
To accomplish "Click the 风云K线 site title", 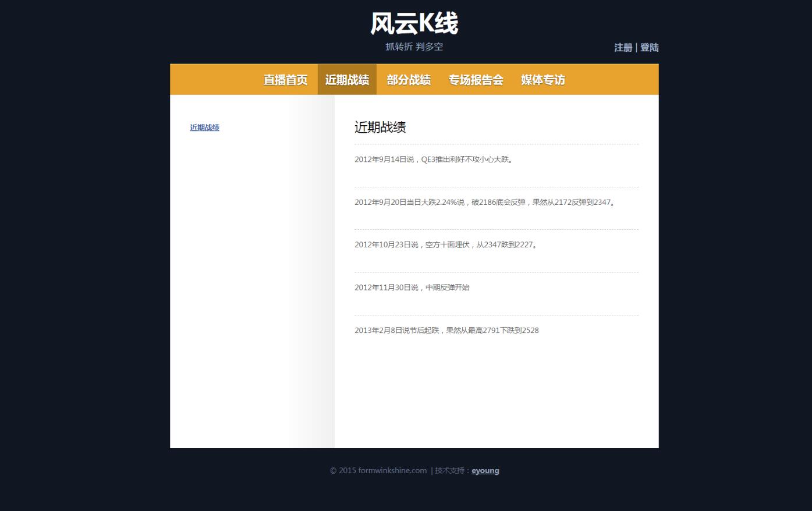I will coord(414,24).
